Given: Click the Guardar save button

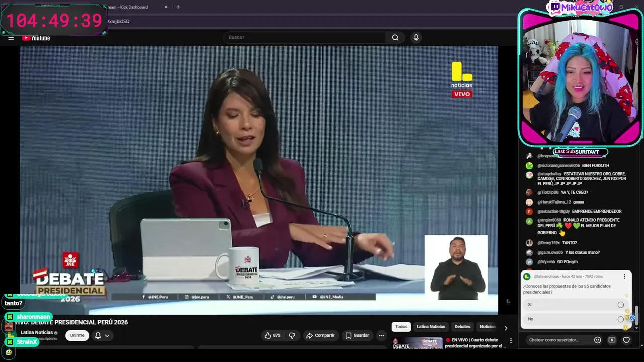Looking at the screenshot, I should pos(357,335).
